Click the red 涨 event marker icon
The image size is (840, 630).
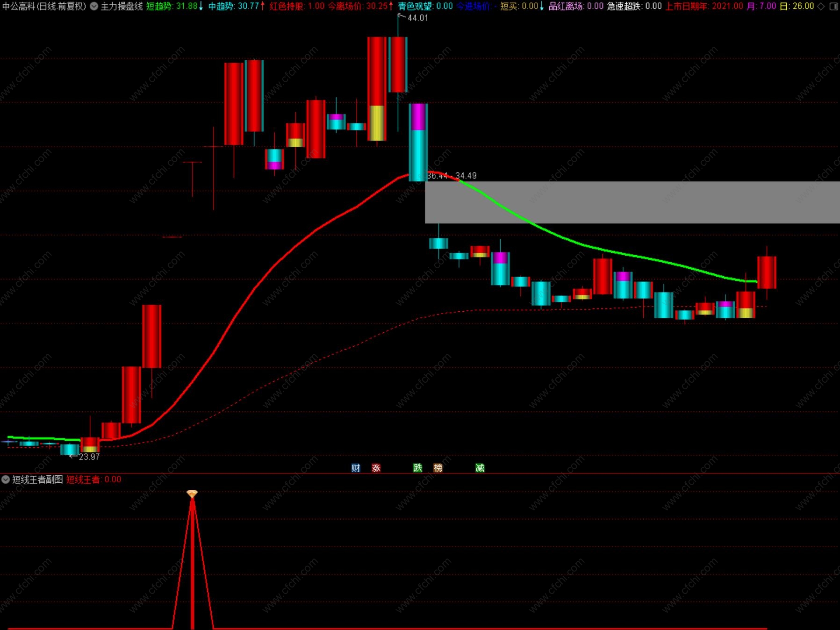[x=376, y=468]
